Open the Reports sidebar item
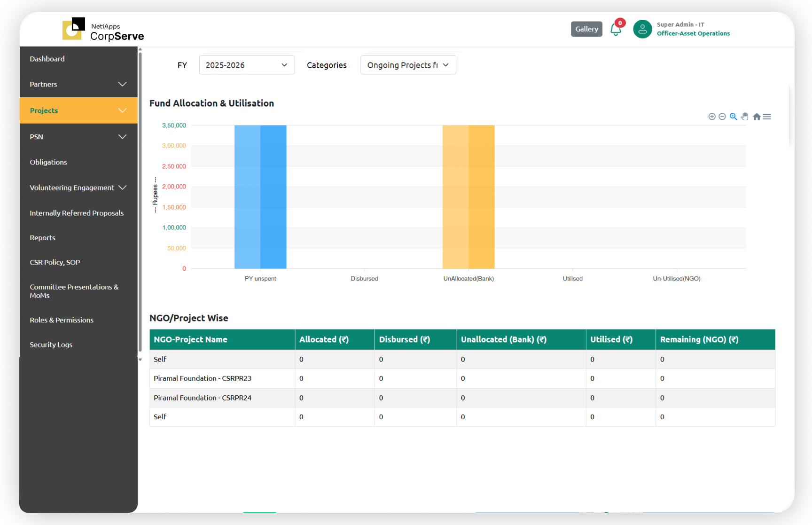This screenshot has height=525, width=812. coord(43,238)
